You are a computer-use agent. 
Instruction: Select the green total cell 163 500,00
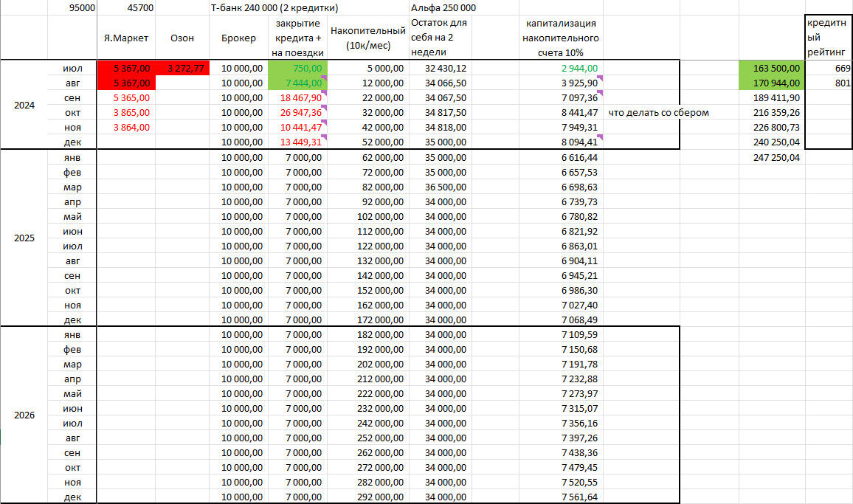(x=772, y=68)
